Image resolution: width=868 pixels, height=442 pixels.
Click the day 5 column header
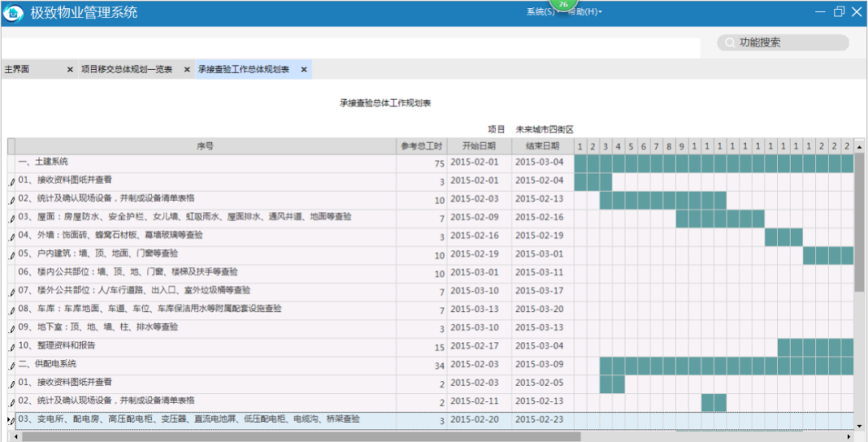click(631, 147)
